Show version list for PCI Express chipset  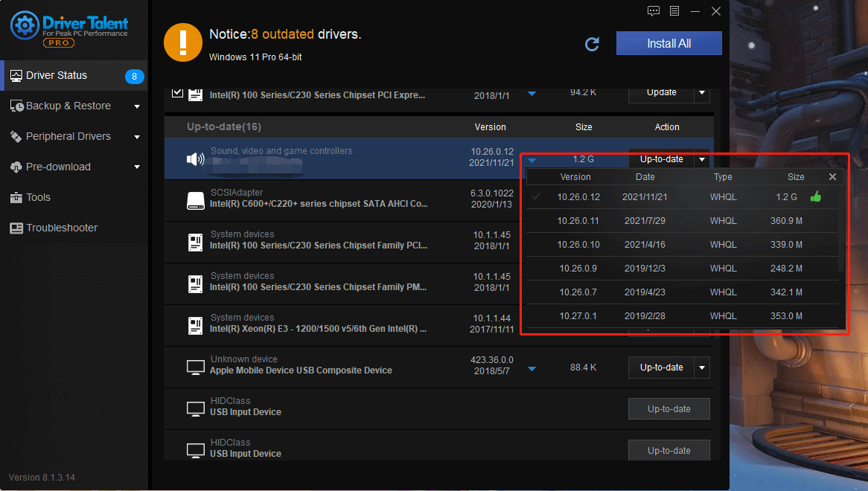pyautogui.click(x=532, y=94)
